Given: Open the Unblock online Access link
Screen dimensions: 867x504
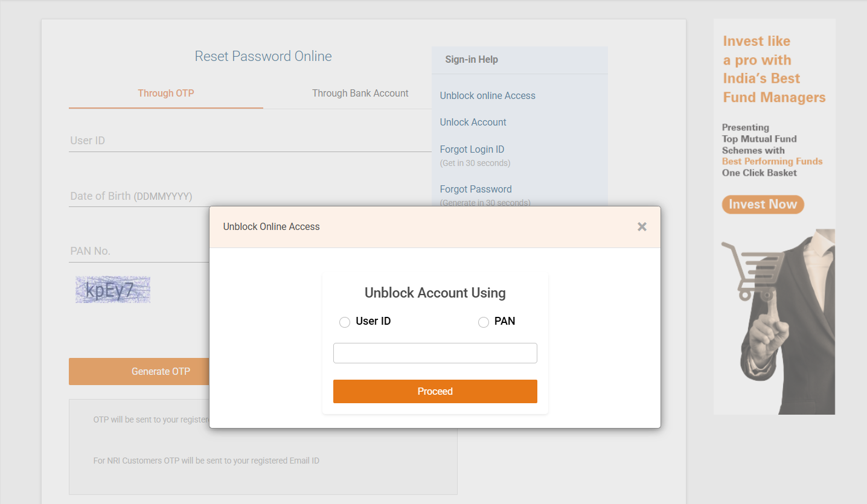Looking at the screenshot, I should click(487, 96).
